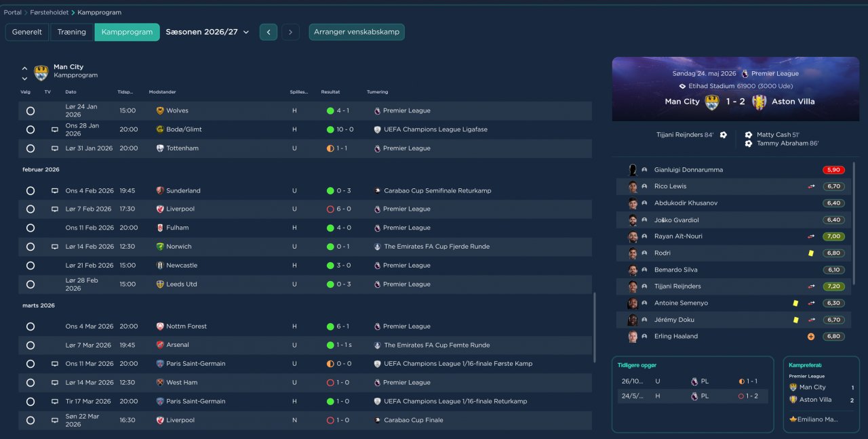Click Champions League icon on Bodø/Glimt row
This screenshot has height=439, width=868.
point(377,129)
